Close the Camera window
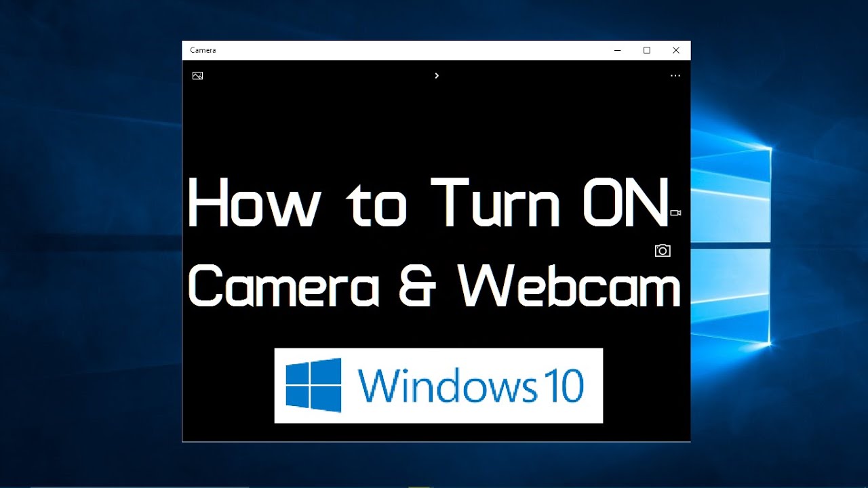Screen dimensions: 868x488 point(676,50)
